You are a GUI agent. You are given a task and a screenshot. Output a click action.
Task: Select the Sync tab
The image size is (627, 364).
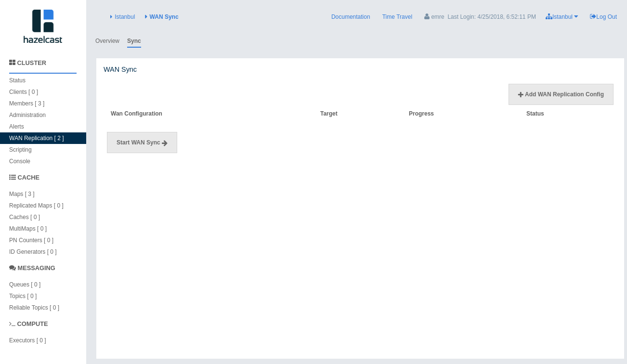[x=134, y=41]
